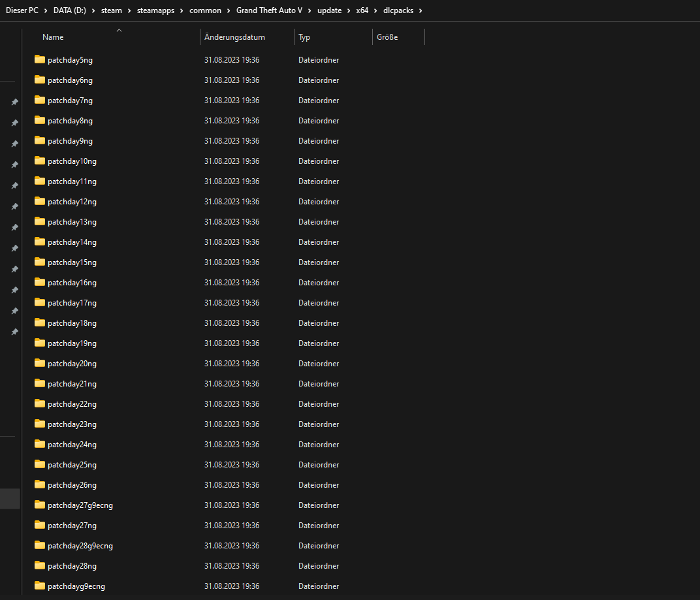700x600 pixels.
Task: Select the patchday16ng folder icon
Action: pos(40,282)
